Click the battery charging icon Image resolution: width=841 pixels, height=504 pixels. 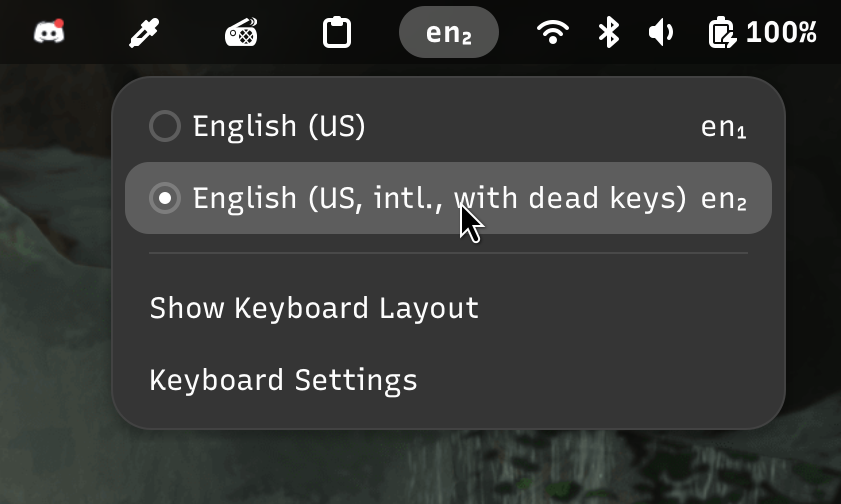[x=721, y=33]
